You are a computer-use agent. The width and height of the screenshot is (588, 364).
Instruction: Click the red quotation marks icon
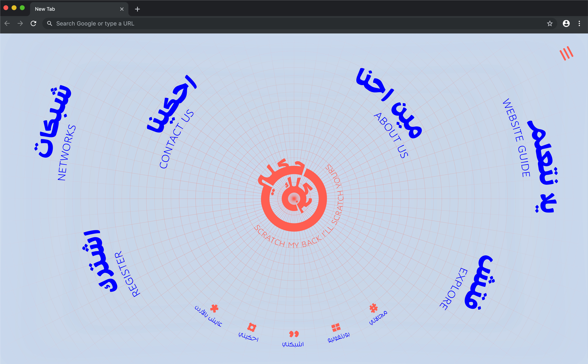(294, 334)
